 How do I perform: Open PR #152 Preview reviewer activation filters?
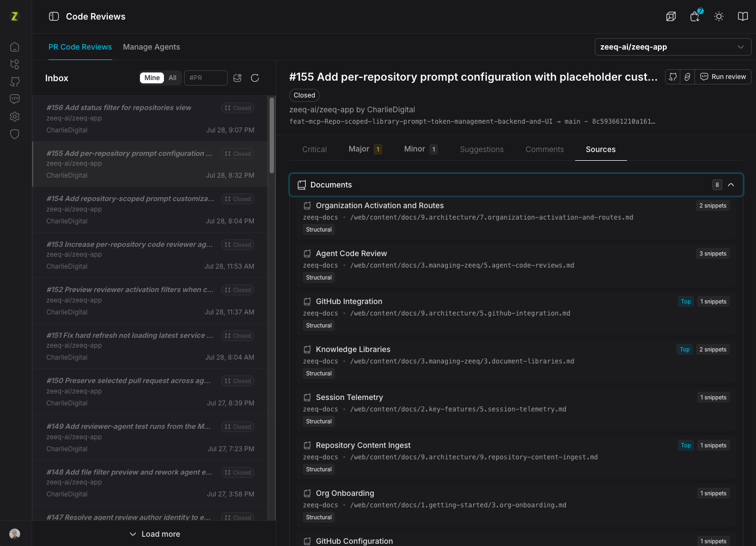coord(150,301)
